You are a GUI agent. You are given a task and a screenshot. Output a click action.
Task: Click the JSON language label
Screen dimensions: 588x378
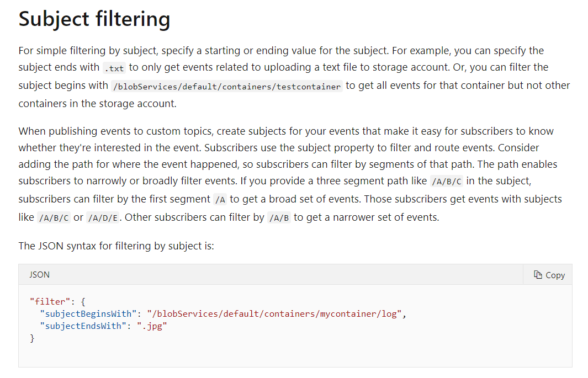pos(39,275)
